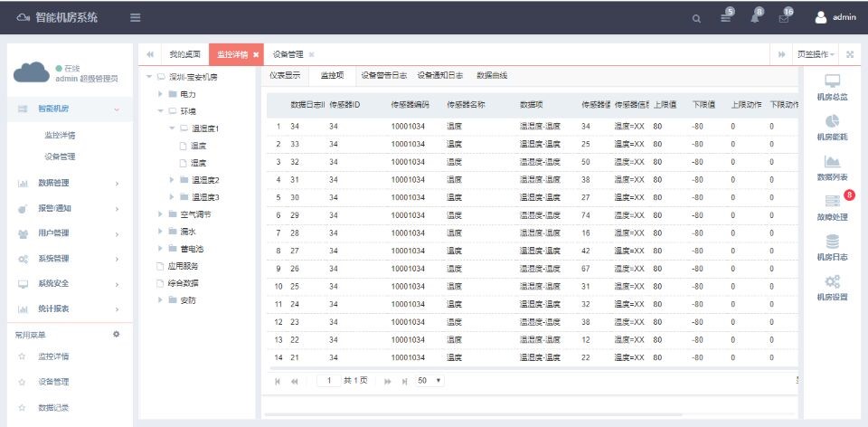
Task: Click the page number input field
Action: [329, 381]
